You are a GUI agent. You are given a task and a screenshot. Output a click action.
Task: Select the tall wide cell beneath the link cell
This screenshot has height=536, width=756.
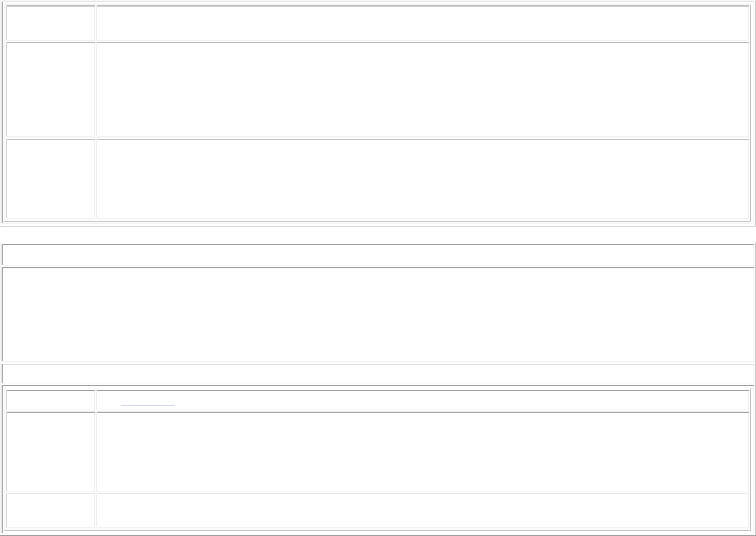(x=423, y=452)
